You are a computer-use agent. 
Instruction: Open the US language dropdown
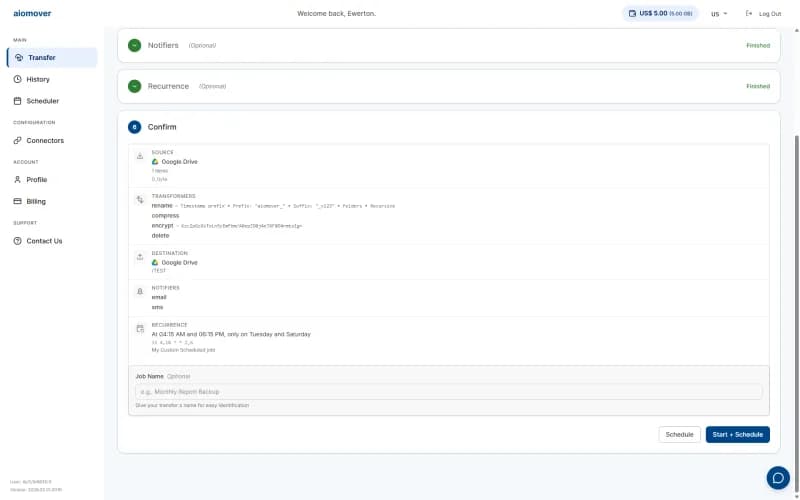click(x=719, y=14)
